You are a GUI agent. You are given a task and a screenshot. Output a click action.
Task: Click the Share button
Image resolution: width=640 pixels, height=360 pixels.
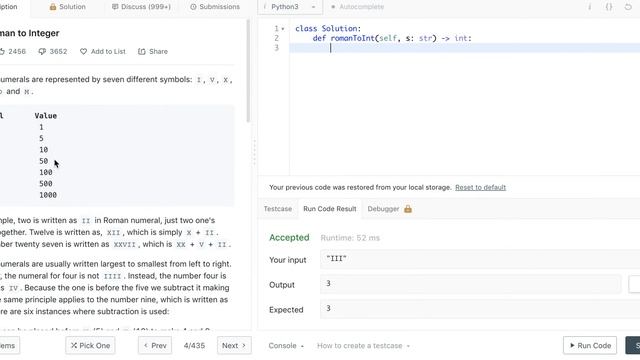pyautogui.click(x=153, y=51)
